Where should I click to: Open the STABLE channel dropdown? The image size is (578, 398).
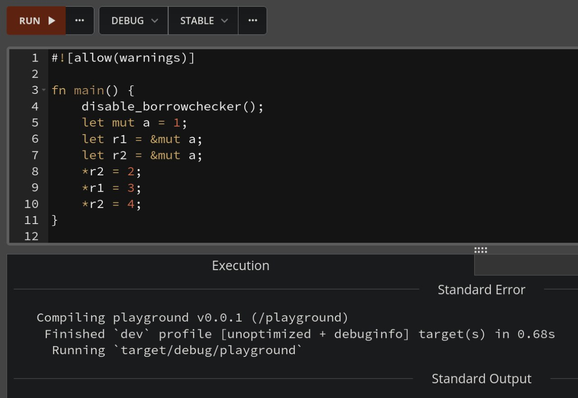click(x=203, y=21)
